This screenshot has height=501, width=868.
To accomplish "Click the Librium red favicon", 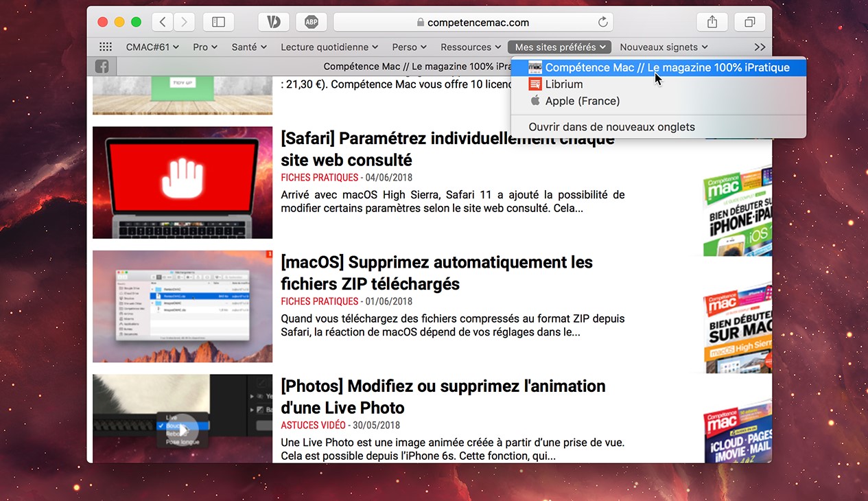I will 535,84.
